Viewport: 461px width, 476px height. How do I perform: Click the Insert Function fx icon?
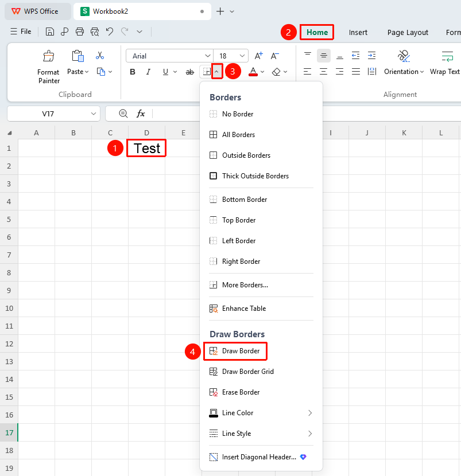141,114
